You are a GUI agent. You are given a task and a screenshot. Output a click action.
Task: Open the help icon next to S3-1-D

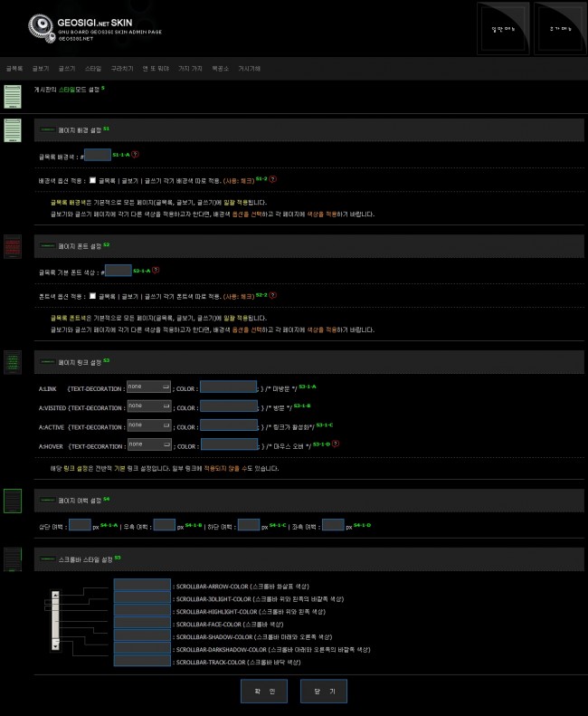click(x=336, y=444)
